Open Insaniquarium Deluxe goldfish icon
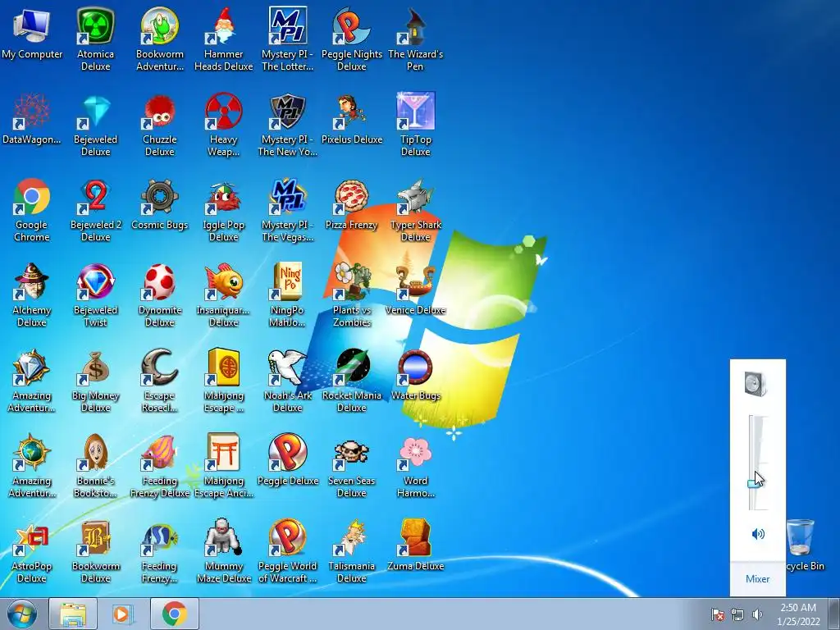The width and height of the screenshot is (840, 630). (x=223, y=294)
